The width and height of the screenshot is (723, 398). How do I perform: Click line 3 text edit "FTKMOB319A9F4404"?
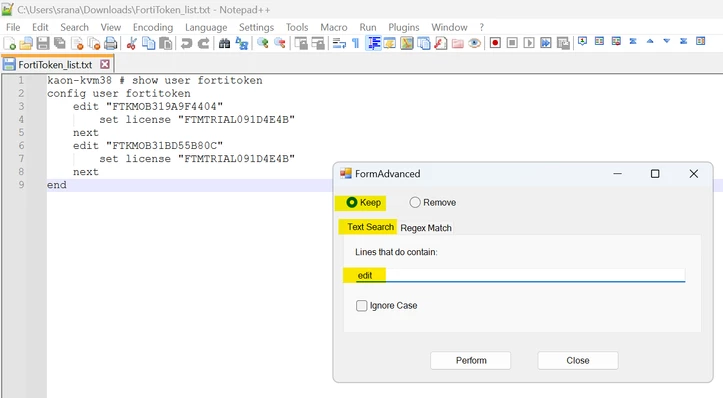tap(148, 107)
